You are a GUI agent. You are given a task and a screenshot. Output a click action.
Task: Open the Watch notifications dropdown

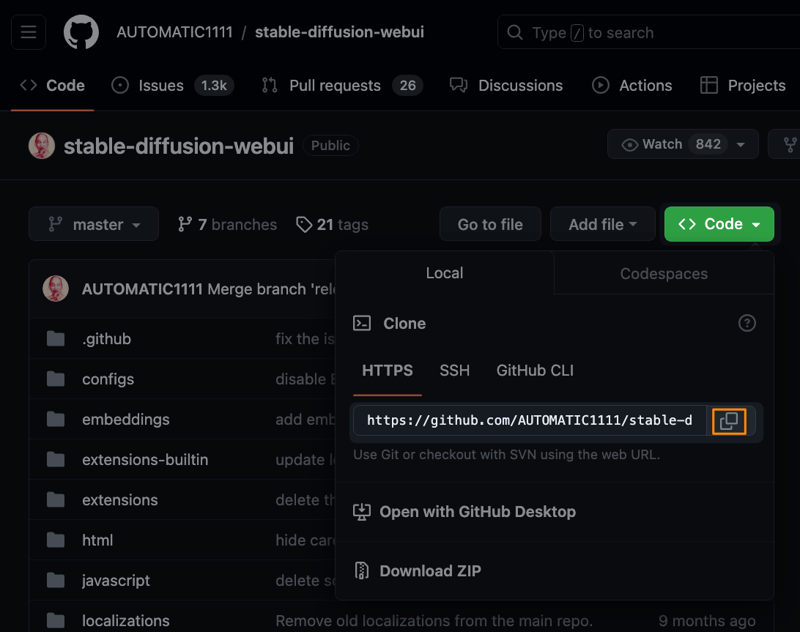[x=683, y=144]
